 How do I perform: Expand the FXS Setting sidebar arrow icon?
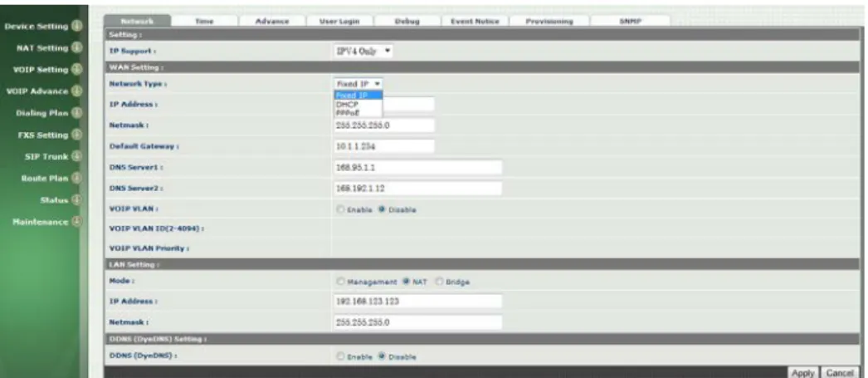click(x=77, y=135)
